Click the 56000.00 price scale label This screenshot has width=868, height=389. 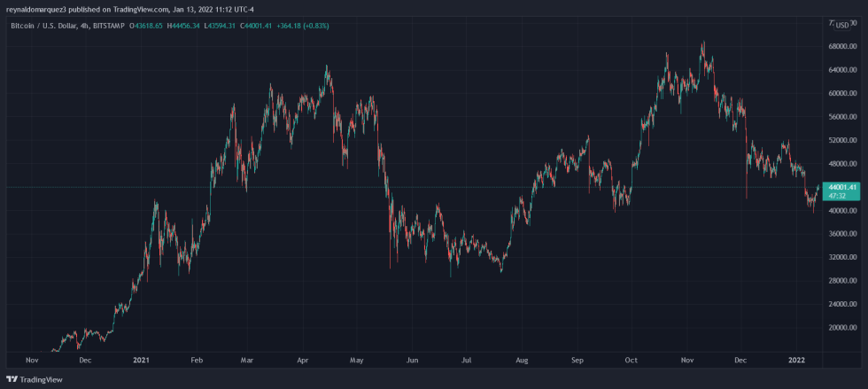[841, 117]
